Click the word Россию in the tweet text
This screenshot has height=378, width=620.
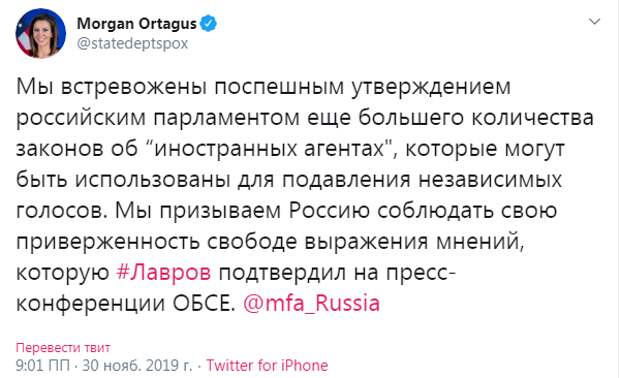click(x=329, y=211)
